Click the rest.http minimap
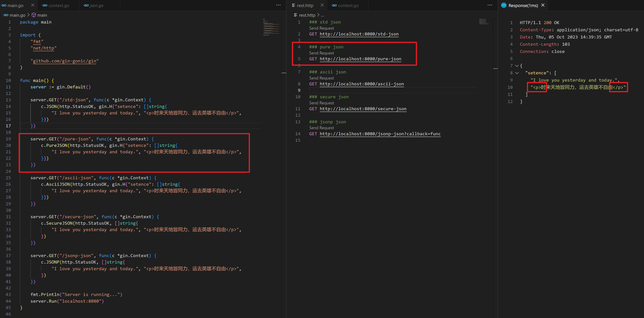 (484, 21)
